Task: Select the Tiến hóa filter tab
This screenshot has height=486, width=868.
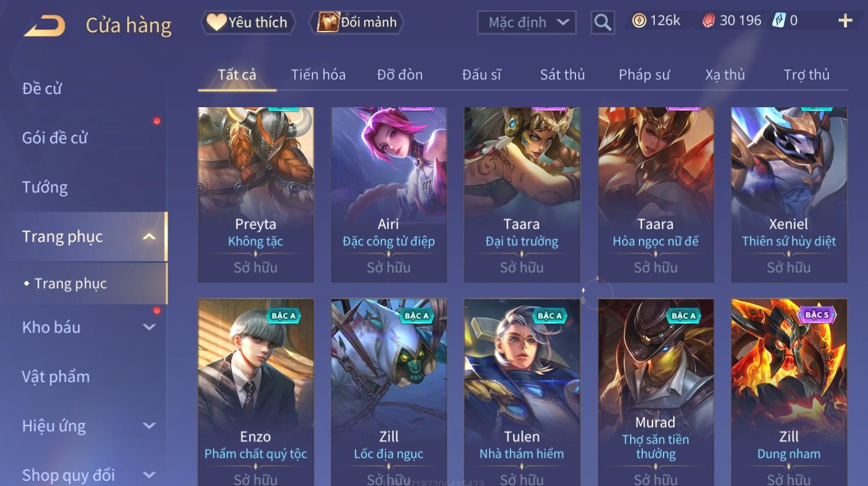Action: click(318, 74)
